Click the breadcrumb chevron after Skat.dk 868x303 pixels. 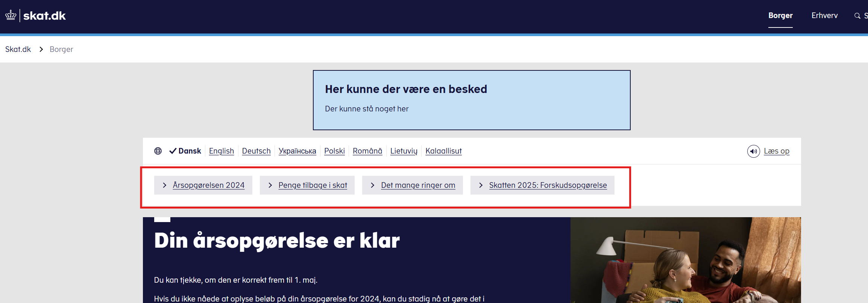point(41,49)
